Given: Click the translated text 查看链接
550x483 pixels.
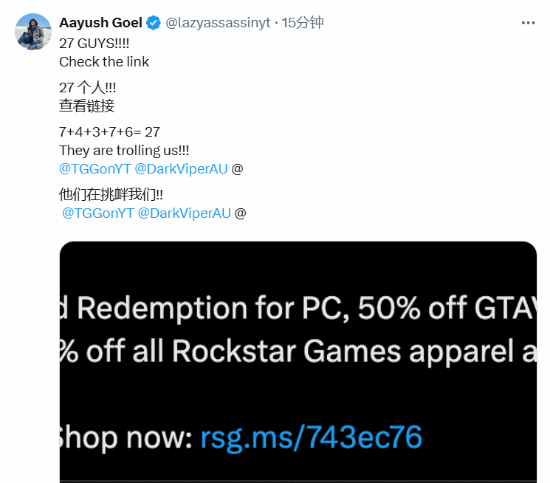Looking at the screenshot, I should click(x=87, y=106).
